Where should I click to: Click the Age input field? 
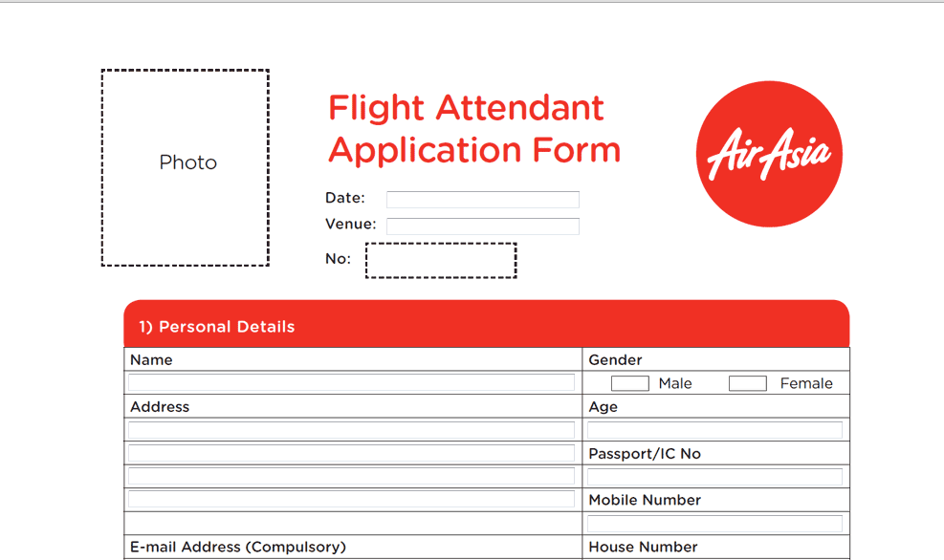click(x=714, y=430)
